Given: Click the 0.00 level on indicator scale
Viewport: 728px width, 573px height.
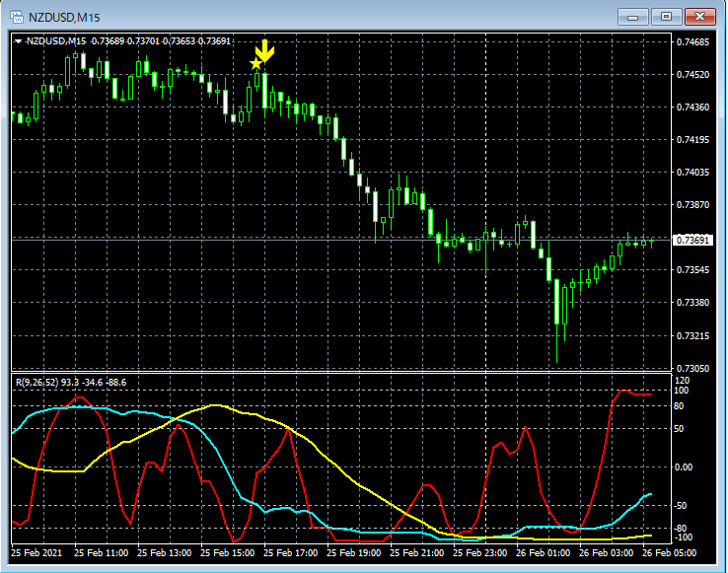Looking at the screenshot, I should click(683, 467).
